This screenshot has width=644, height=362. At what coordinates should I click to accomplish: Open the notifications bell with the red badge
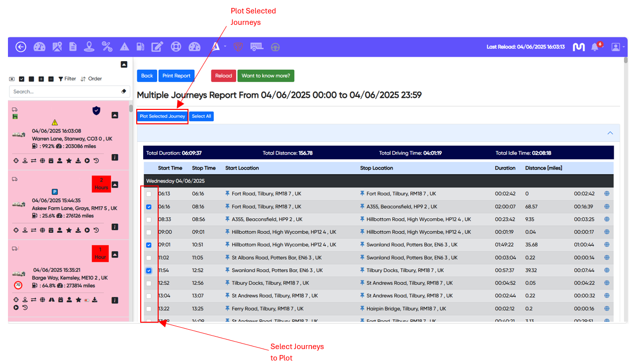[x=596, y=46]
